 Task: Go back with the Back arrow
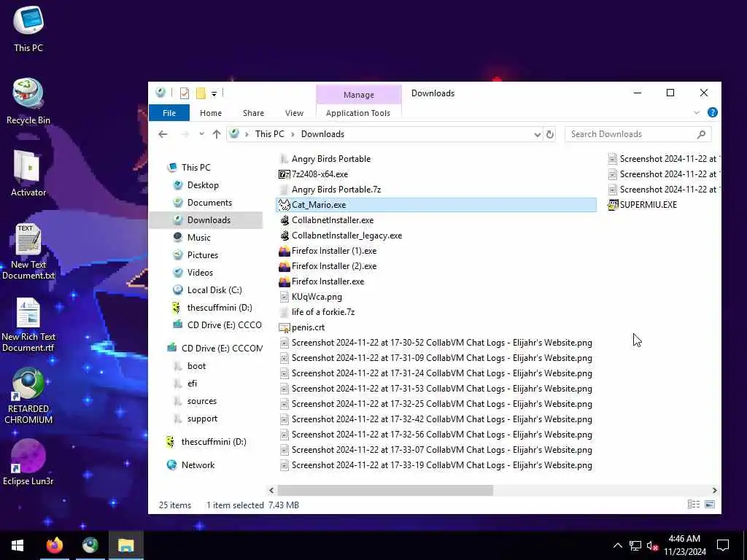click(163, 134)
